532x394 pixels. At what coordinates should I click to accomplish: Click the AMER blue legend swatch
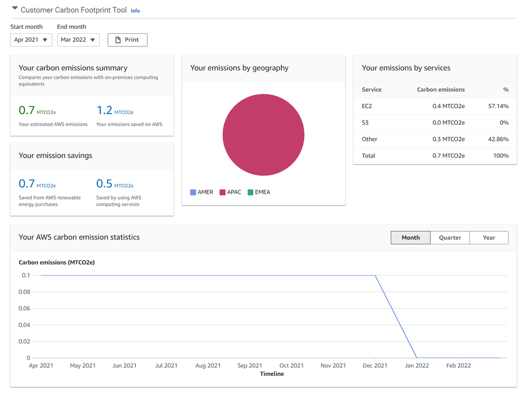click(193, 192)
